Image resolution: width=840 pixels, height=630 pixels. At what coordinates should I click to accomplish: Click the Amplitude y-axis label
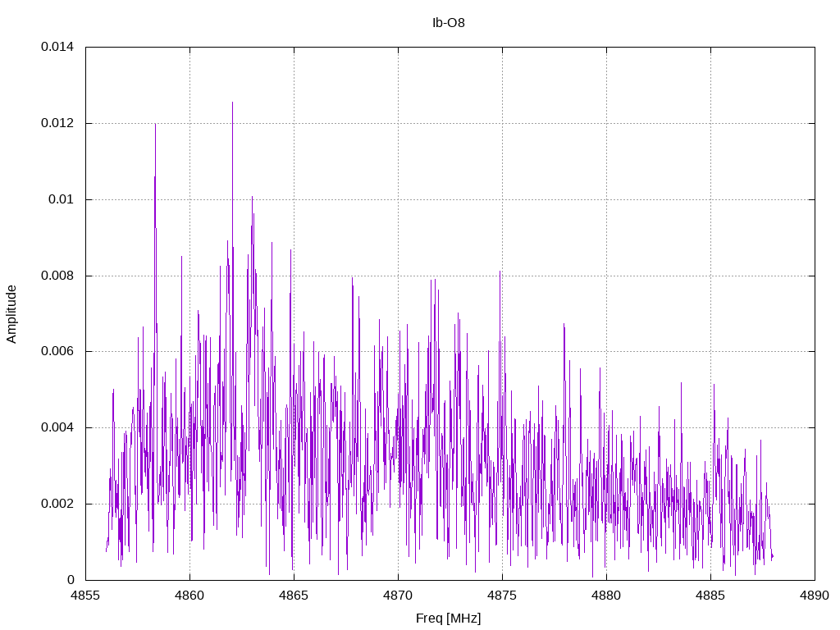pos(11,314)
